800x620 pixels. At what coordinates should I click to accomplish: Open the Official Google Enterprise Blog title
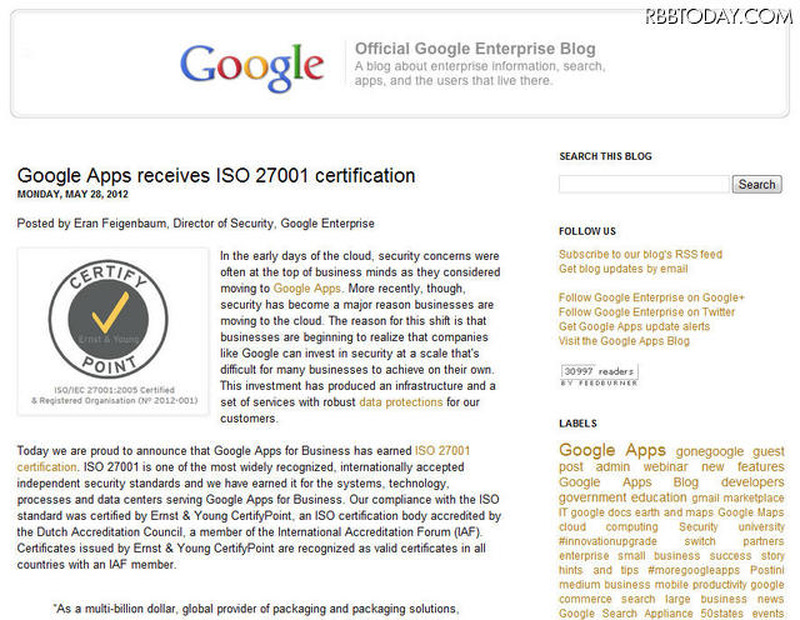click(475, 48)
